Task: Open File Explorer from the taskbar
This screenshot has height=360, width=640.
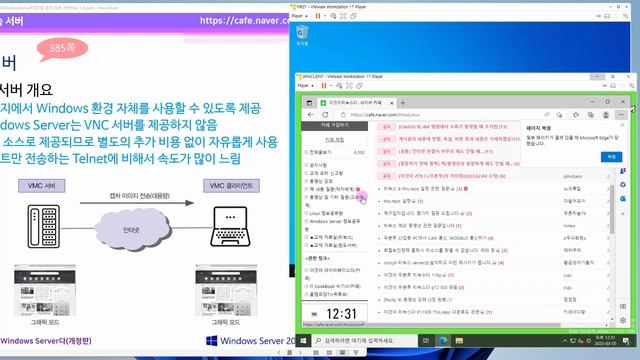Action: (x=459, y=340)
